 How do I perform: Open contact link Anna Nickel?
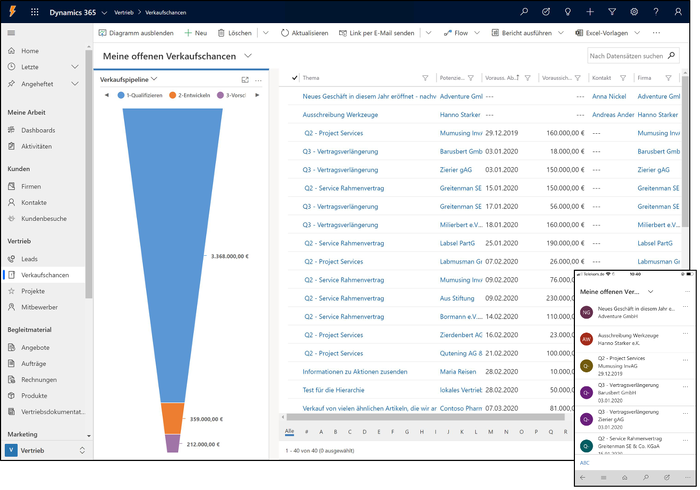coord(609,96)
